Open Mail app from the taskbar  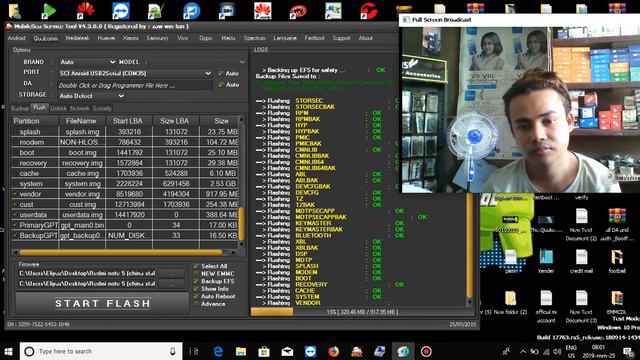(287, 351)
